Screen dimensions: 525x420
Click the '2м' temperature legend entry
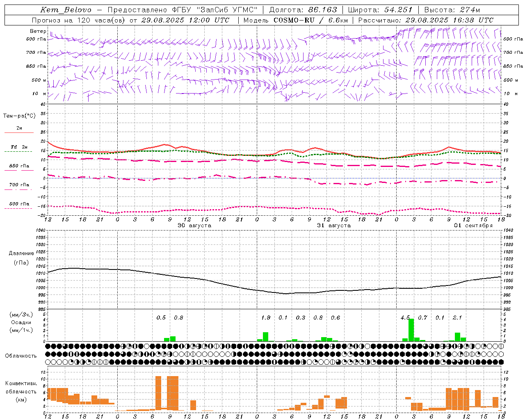point(19,128)
